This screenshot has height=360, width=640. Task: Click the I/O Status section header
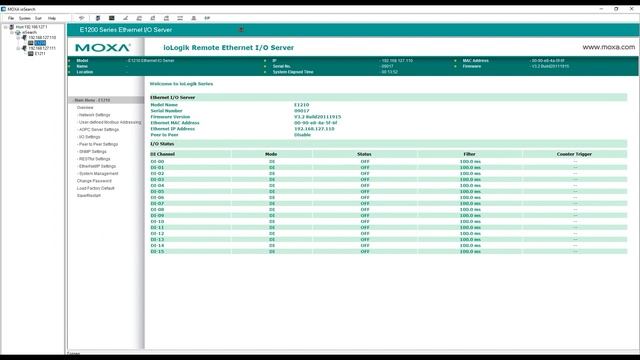[388, 144]
